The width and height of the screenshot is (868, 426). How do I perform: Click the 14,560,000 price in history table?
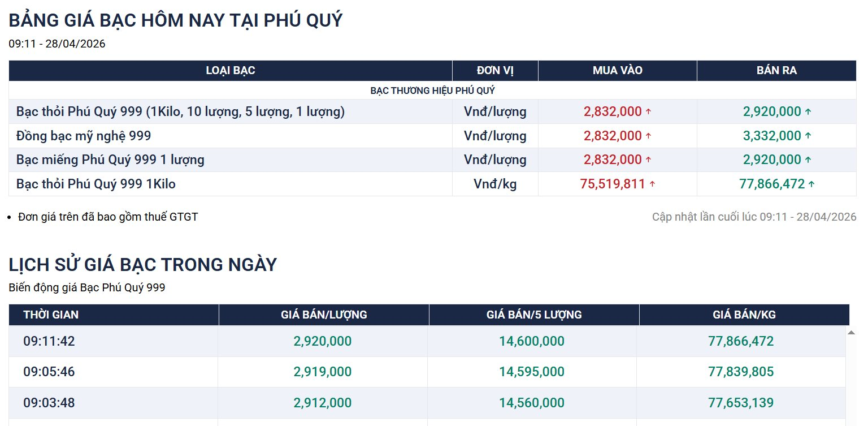tap(531, 403)
